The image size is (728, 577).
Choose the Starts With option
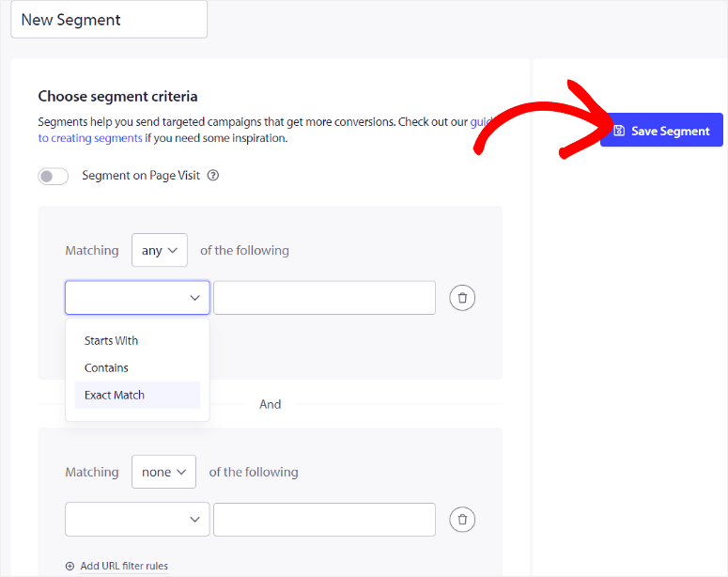pyautogui.click(x=112, y=341)
